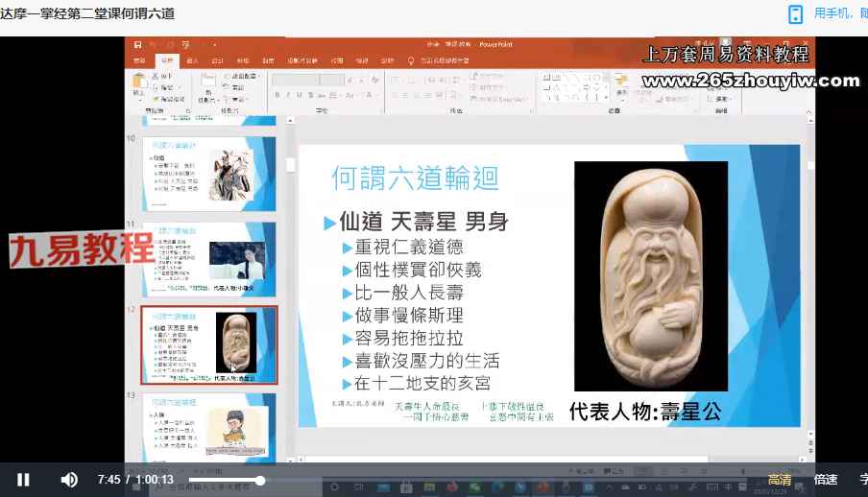This screenshot has width=868, height=497.
Task: Click the slide title 何謂六道輪迴
Action: pyautogui.click(x=415, y=177)
